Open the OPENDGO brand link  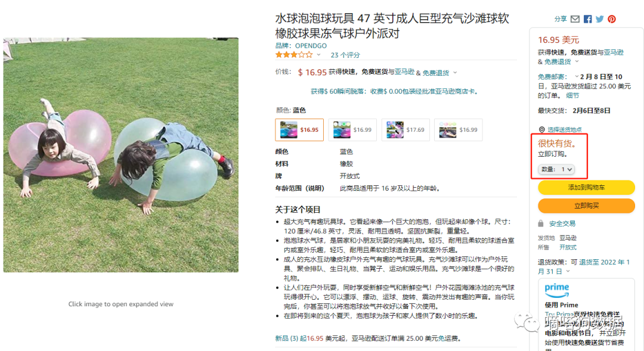[311, 45]
